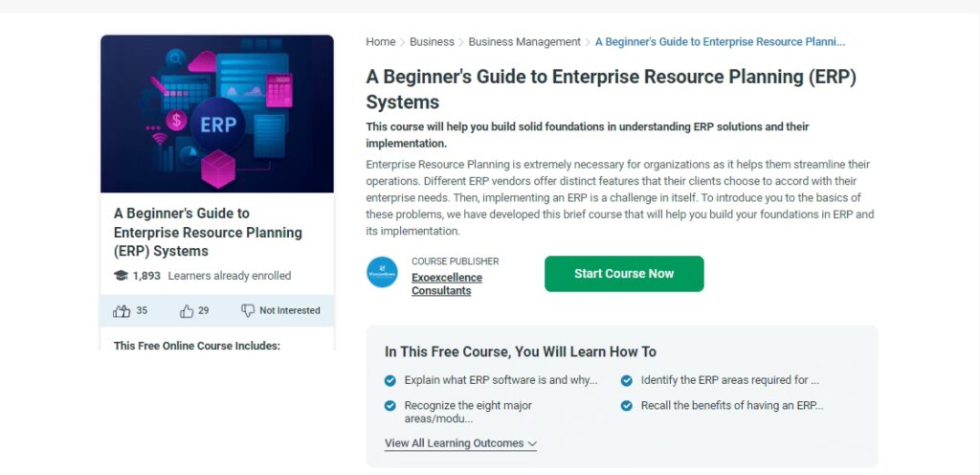Click chevron arrow after Business Management breadcrumb

pyautogui.click(x=588, y=42)
